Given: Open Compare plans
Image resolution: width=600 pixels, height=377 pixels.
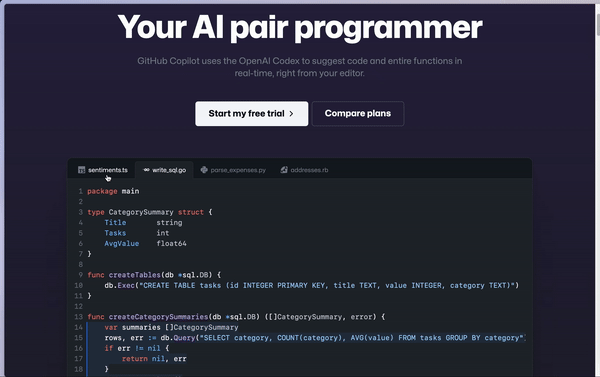Looking at the screenshot, I should pos(358,114).
